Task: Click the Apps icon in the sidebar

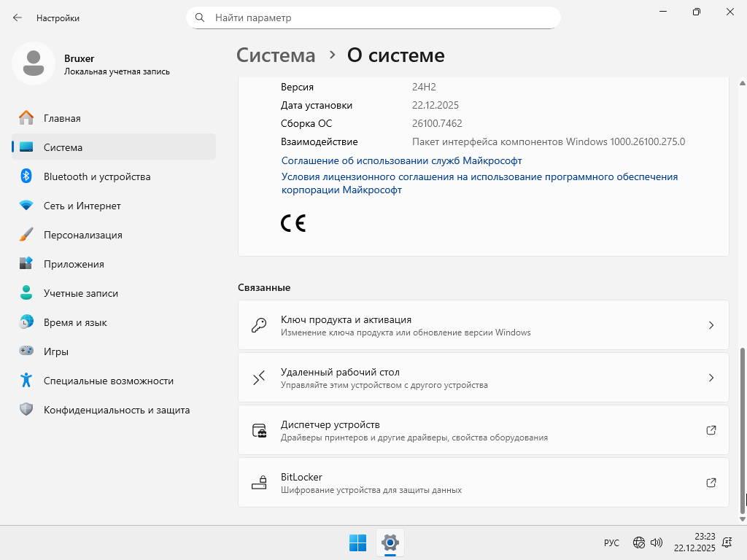Action: pos(26,264)
